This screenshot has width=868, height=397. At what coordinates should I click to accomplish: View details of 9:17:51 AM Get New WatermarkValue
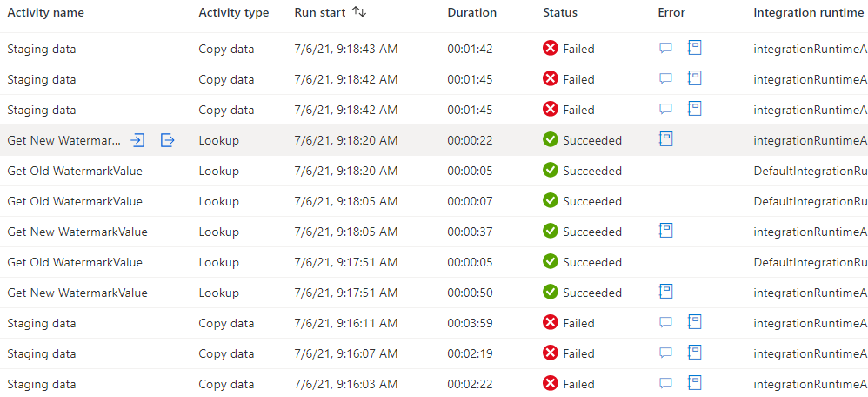(666, 292)
